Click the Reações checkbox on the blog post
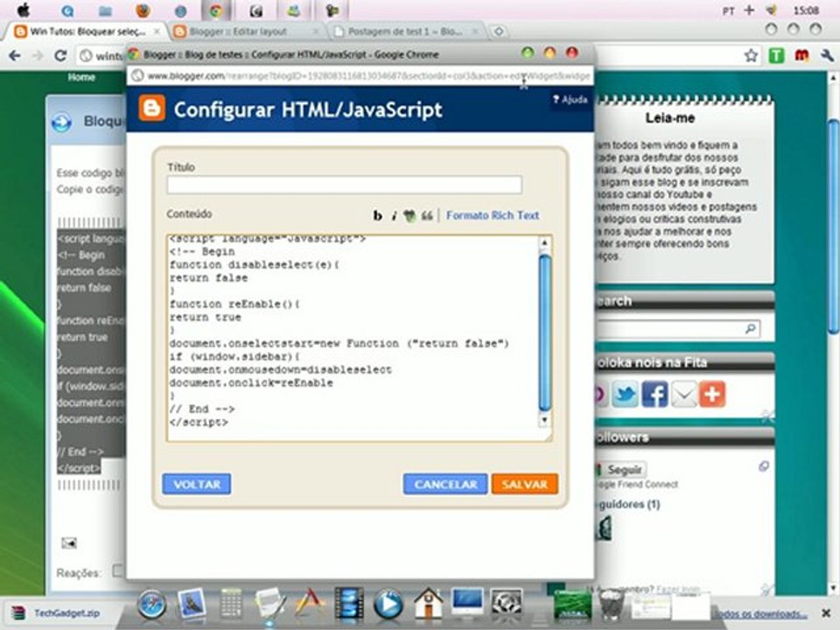Image resolution: width=840 pixels, height=630 pixels. pyautogui.click(x=117, y=571)
